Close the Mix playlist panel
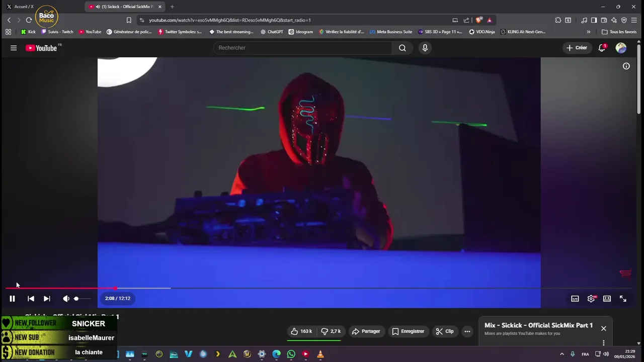Image resolution: width=644 pixels, height=362 pixels. 603,328
